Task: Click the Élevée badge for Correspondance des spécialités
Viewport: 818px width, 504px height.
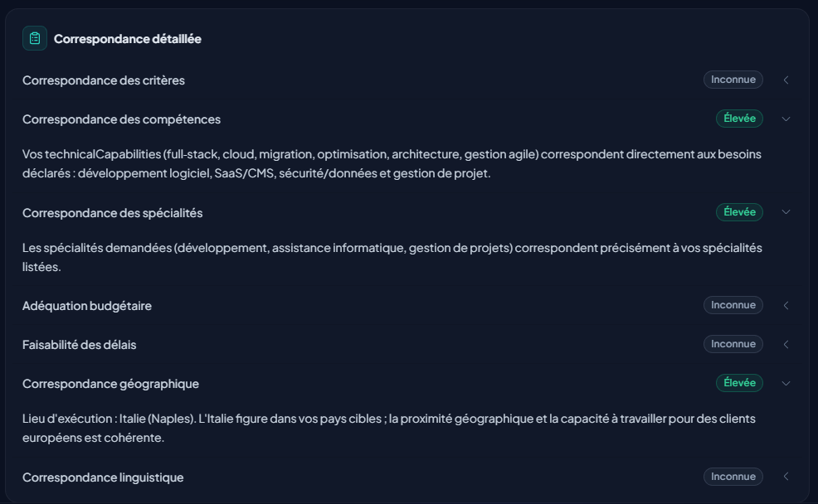Action: click(x=739, y=212)
